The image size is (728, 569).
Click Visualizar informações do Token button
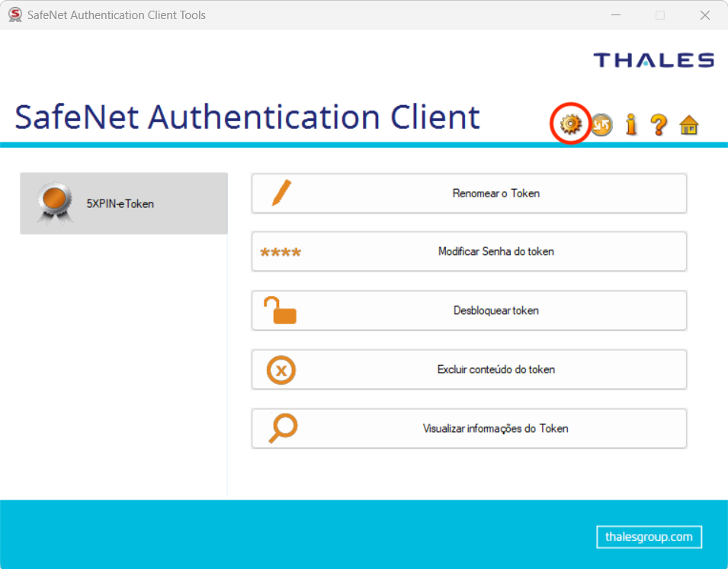coord(469,428)
